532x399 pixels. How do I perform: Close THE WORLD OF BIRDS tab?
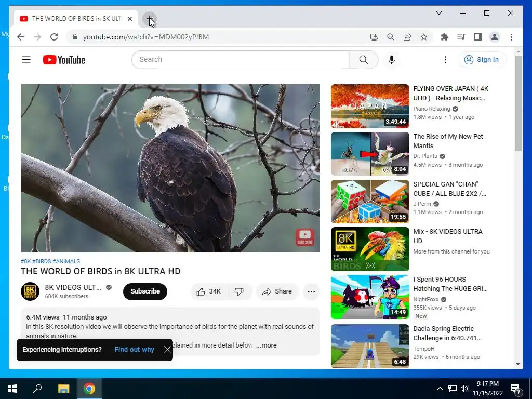coord(129,19)
